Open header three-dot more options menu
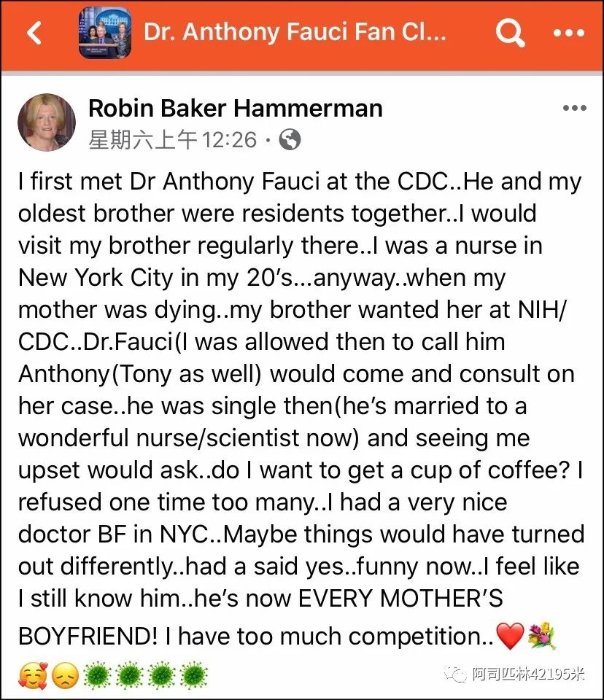This screenshot has width=604, height=700. [x=568, y=33]
